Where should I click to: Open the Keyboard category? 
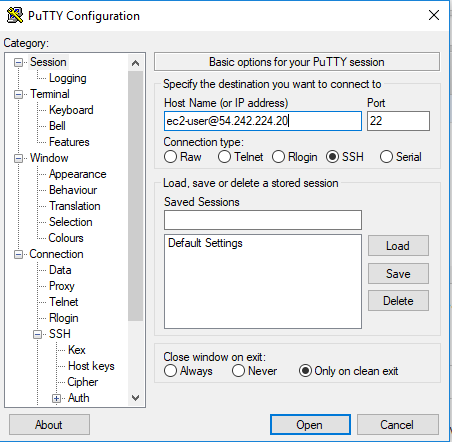71,110
